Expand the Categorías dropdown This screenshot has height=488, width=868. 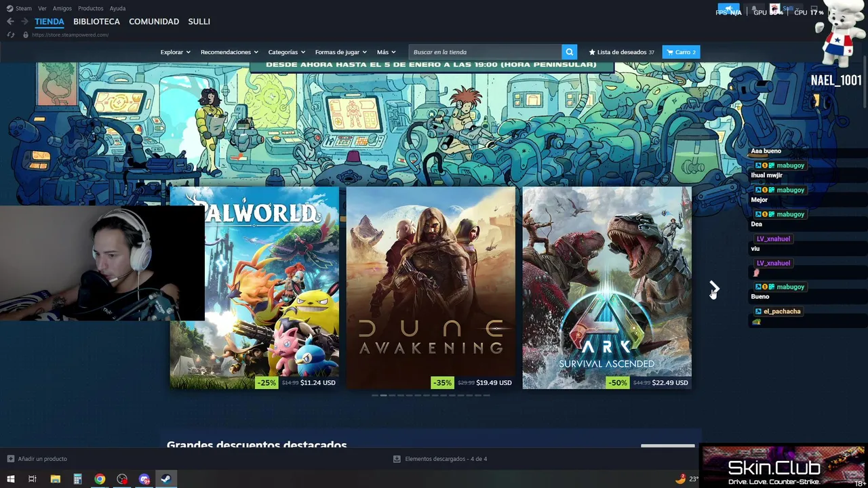tap(286, 52)
